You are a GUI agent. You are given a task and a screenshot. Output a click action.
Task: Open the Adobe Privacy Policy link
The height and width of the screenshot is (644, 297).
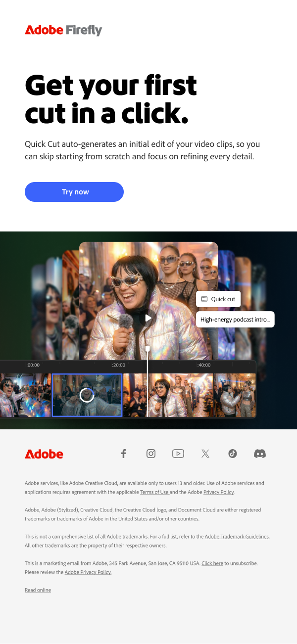(88, 572)
